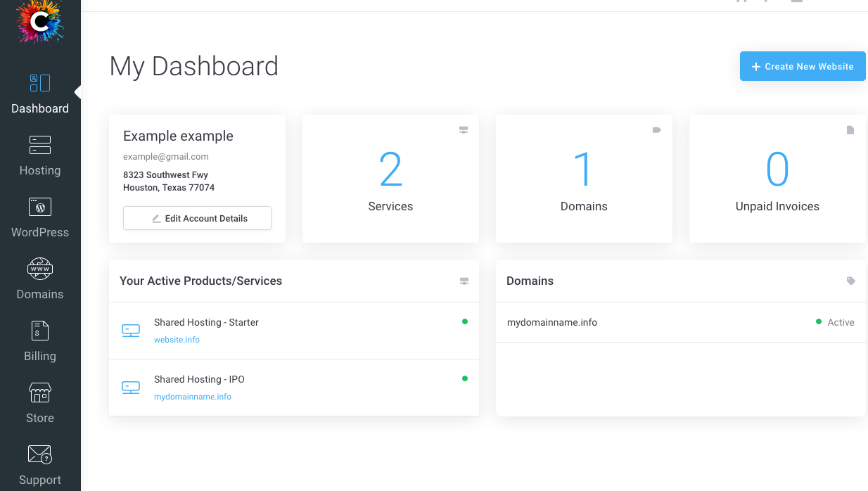The image size is (868, 491).
Task: Open the Hosting server icon
Action: (40, 145)
